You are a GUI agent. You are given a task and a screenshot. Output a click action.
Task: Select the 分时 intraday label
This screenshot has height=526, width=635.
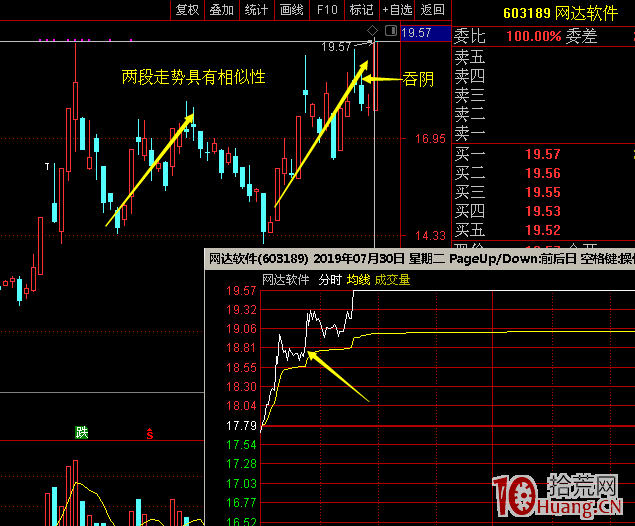330,280
